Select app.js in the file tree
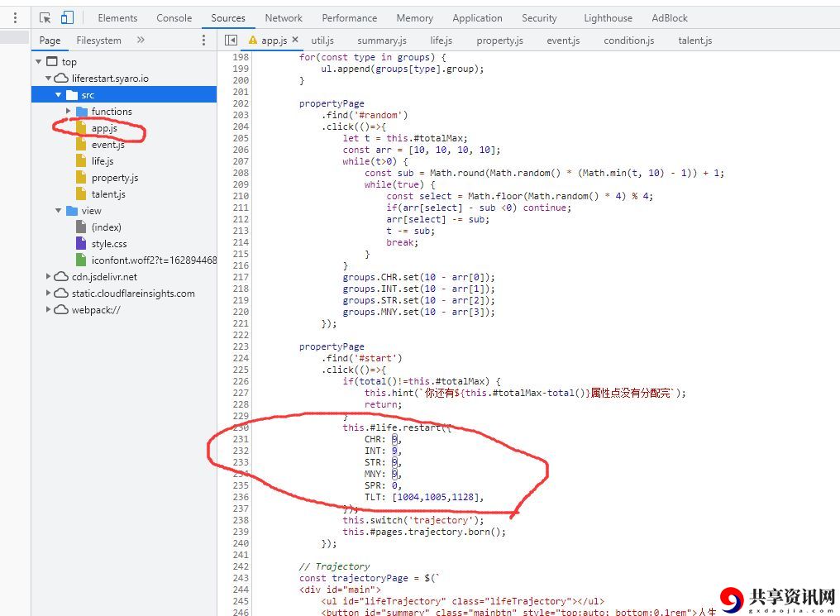This screenshot has height=616, width=840. pyautogui.click(x=104, y=128)
